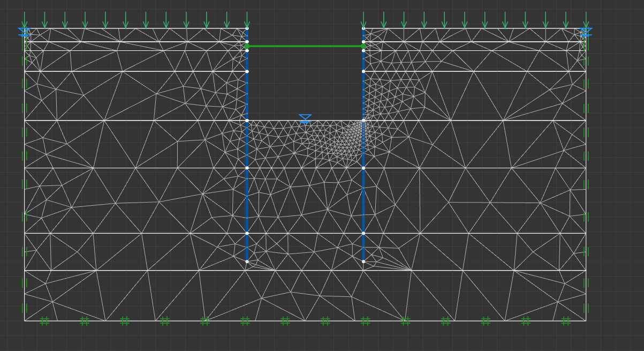Click the lowest roller support on right boundary

(x=586, y=308)
